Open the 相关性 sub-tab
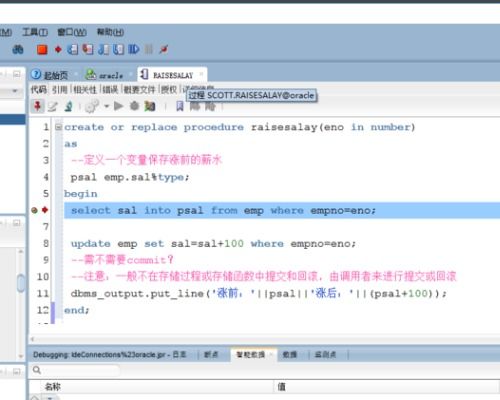 84,89
